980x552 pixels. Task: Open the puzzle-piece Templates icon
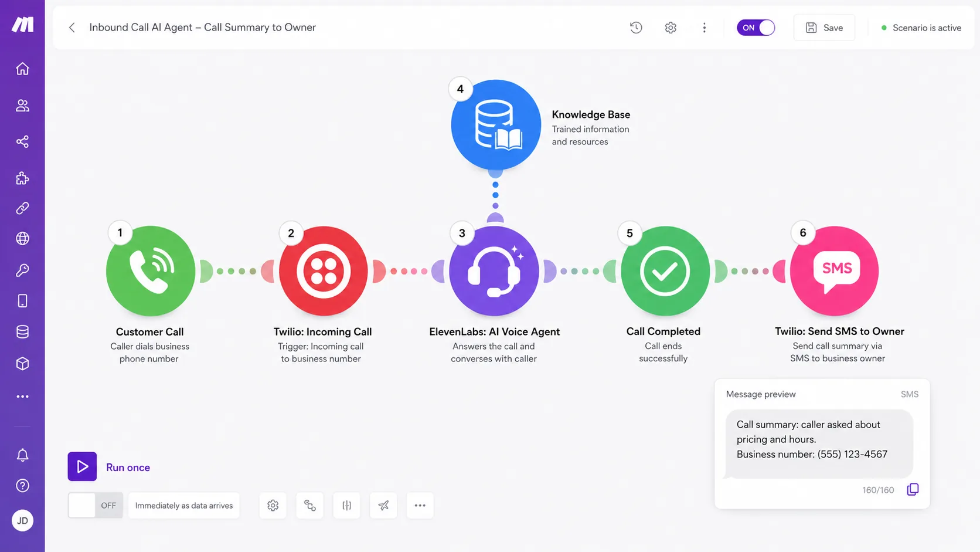tap(22, 178)
